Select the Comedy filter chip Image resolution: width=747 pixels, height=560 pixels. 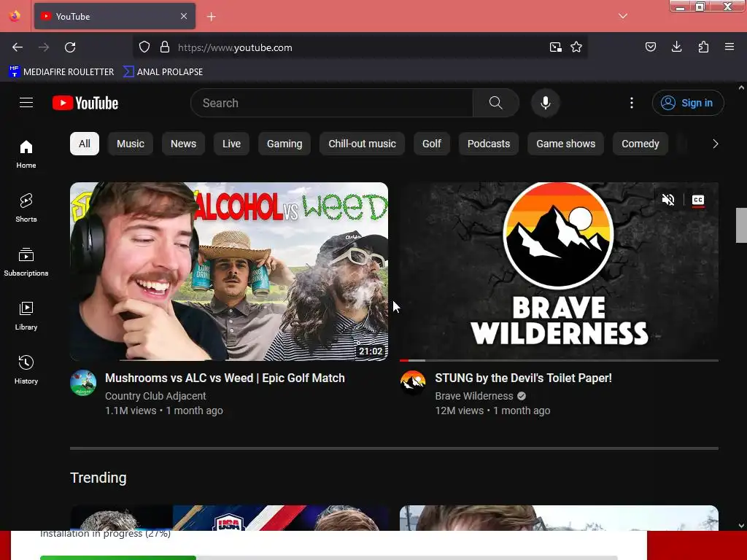click(x=640, y=144)
